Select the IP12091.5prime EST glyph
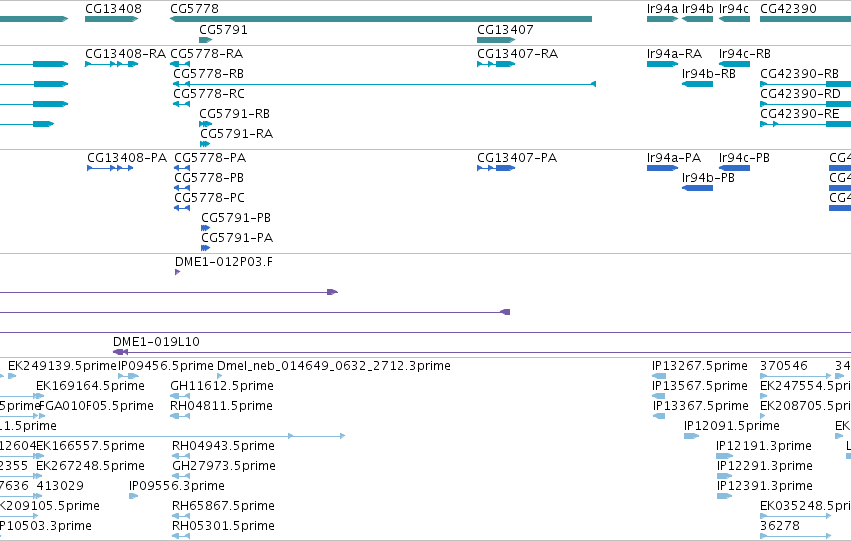Image resolution: width=851 pixels, height=541 pixels. 691,436
